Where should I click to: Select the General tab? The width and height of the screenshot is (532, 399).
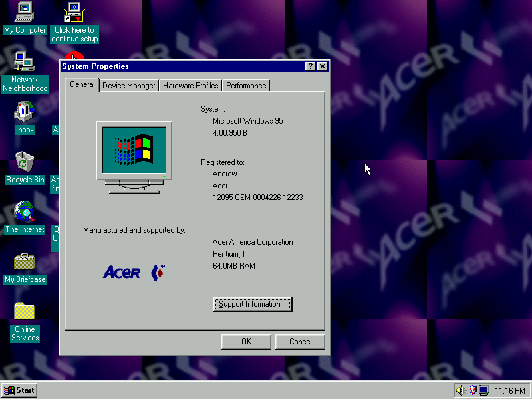pos(82,84)
